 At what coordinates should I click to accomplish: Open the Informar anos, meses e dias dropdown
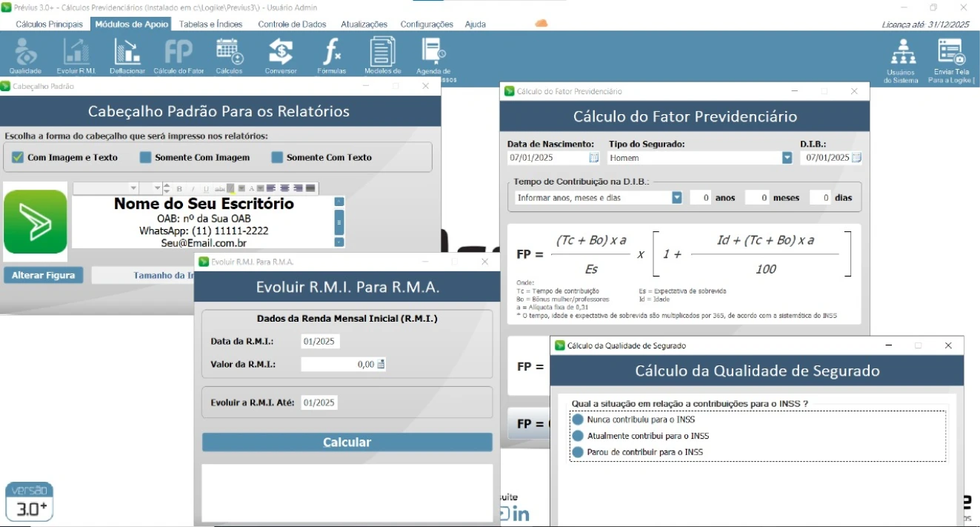click(x=676, y=198)
